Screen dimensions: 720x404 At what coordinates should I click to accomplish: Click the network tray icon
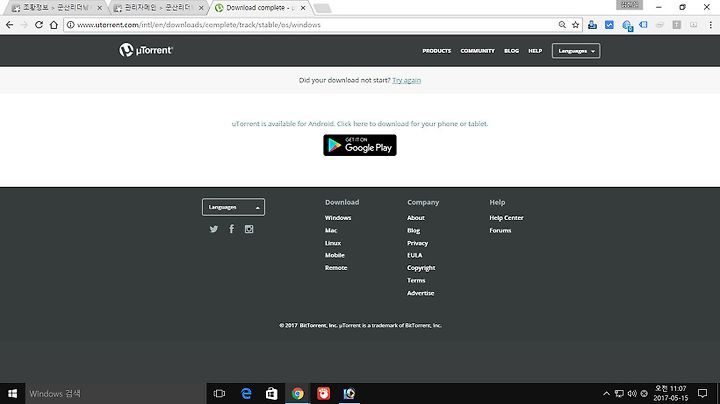(619, 393)
